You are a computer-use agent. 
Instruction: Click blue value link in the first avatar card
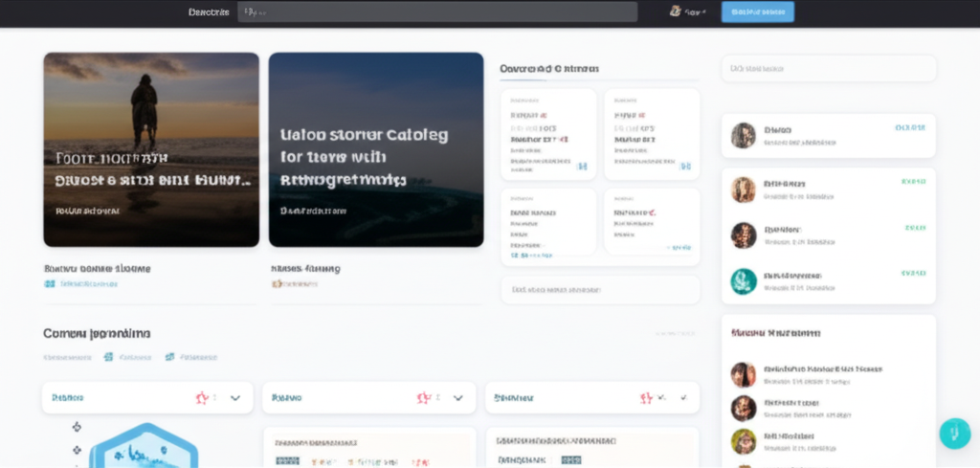(x=910, y=127)
